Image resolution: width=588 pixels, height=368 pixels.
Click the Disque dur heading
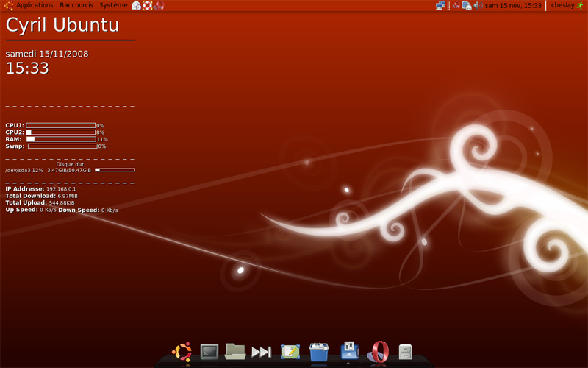(70, 164)
